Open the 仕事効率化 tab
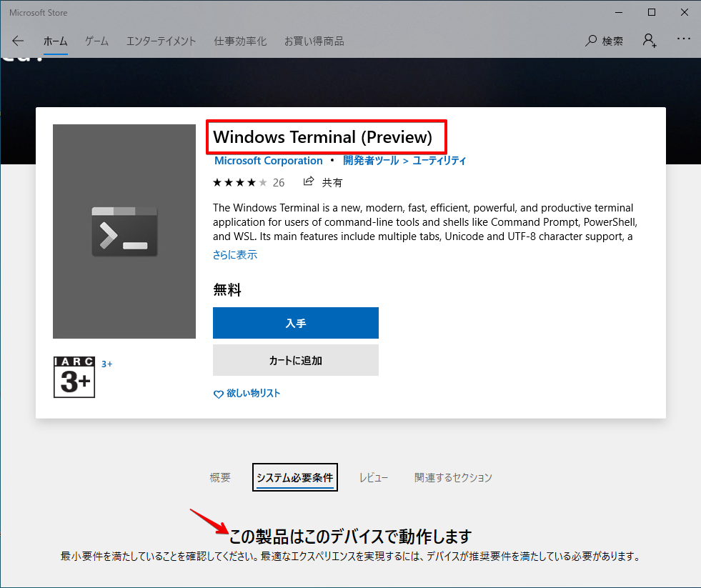Image resolution: width=701 pixels, height=588 pixels. coord(240,41)
